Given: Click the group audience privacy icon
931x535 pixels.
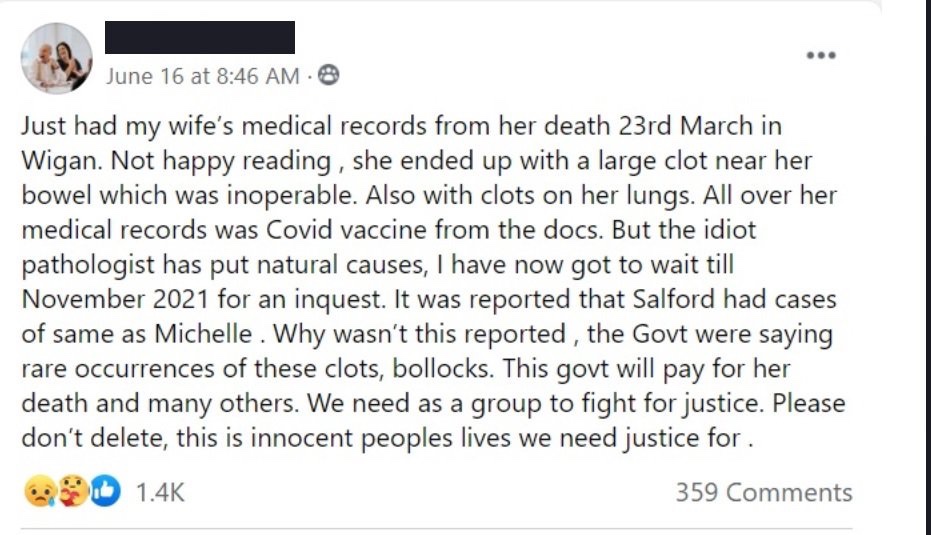Looking at the screenshot, I should [328, 76].
